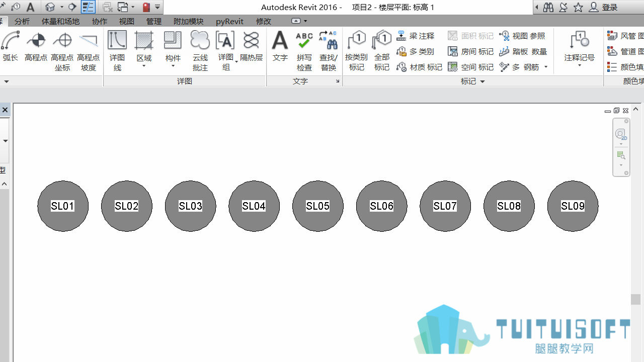The height and width of the screenshot is (362, 644).
Task: Open the 2D navigation wheel
Action: (621, 135)
